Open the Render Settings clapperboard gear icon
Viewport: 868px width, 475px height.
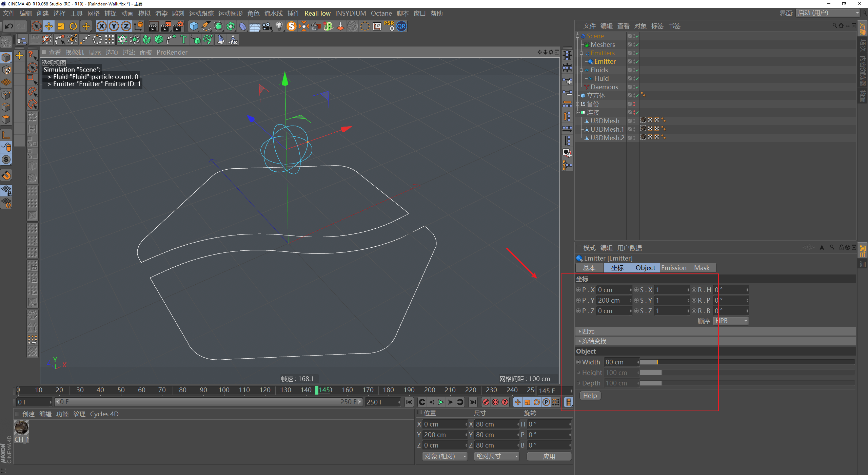178,26
